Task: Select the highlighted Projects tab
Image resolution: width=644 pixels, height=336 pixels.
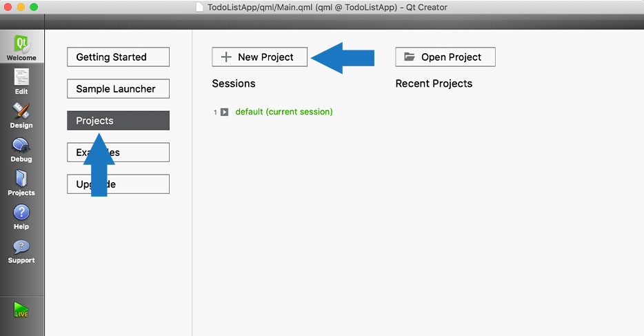Action: tap(119, 120)
